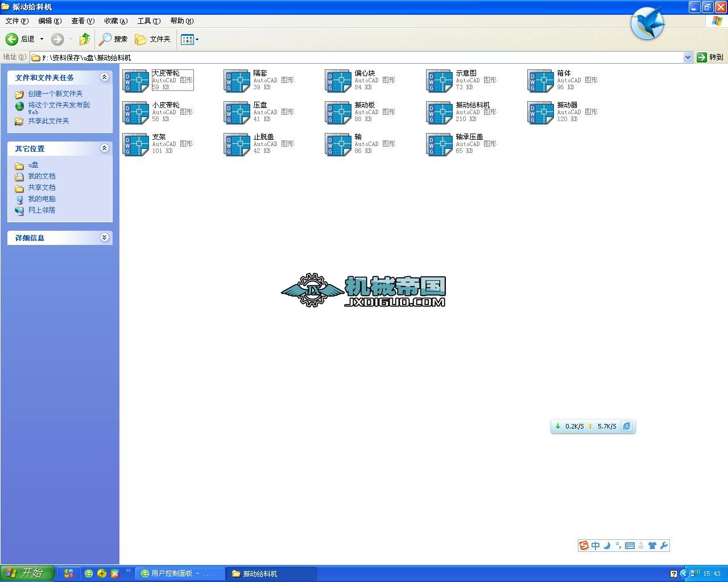This screenshot has height=582, width=728.
Task: Click the 转到 go button
Action: [x=710, y=57]
